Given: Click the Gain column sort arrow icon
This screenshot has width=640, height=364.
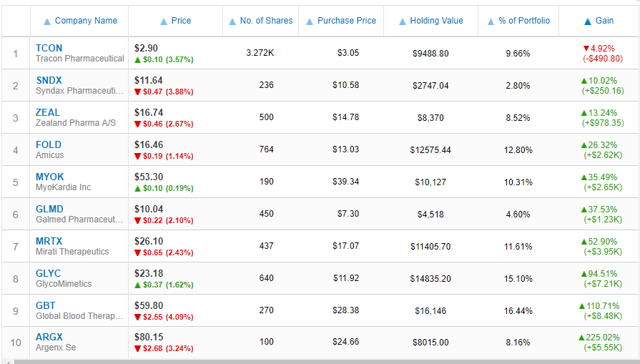Looking at the screenshot, I should point(587,21).
